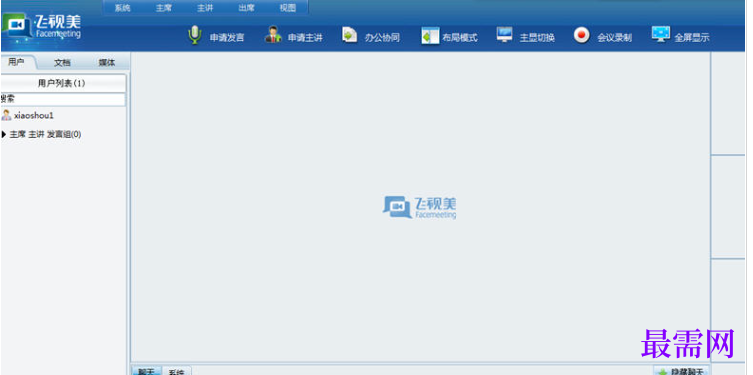This screenshot has width=753, height=375.
Task: Select the user name xiaoshou1
Action: [34, 116]
